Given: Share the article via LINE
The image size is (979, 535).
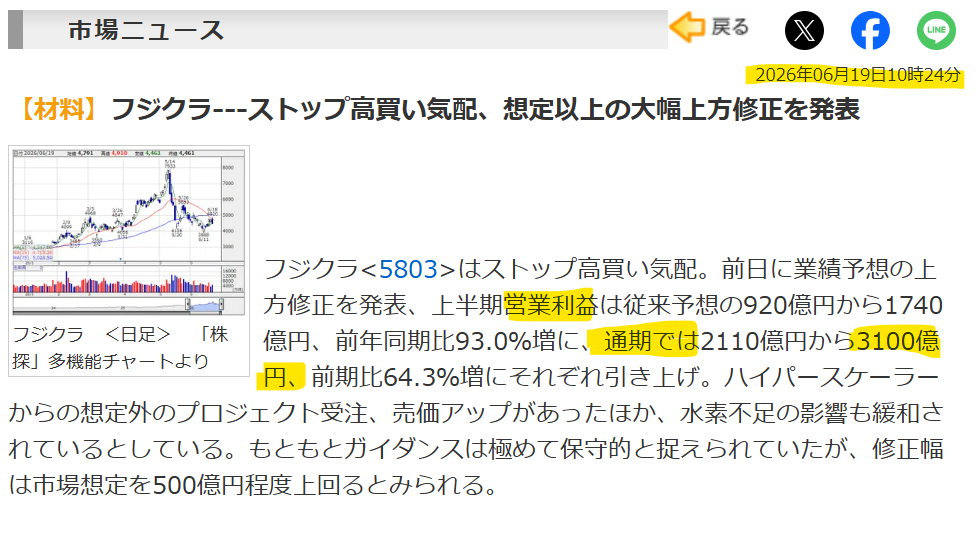Looking at the screenshot, I should click(936, 30).
